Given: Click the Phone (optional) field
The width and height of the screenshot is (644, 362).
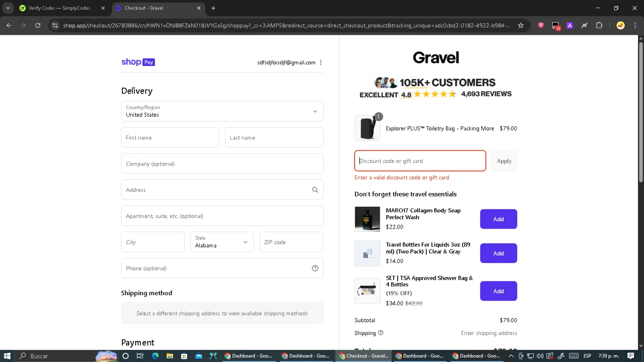Looking at the screenshot, I should [x=222, y=268].
